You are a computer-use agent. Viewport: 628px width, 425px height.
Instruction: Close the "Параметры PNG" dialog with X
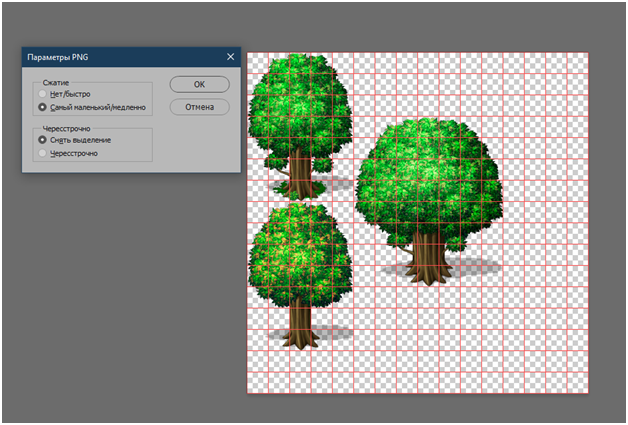click(230, 59)
